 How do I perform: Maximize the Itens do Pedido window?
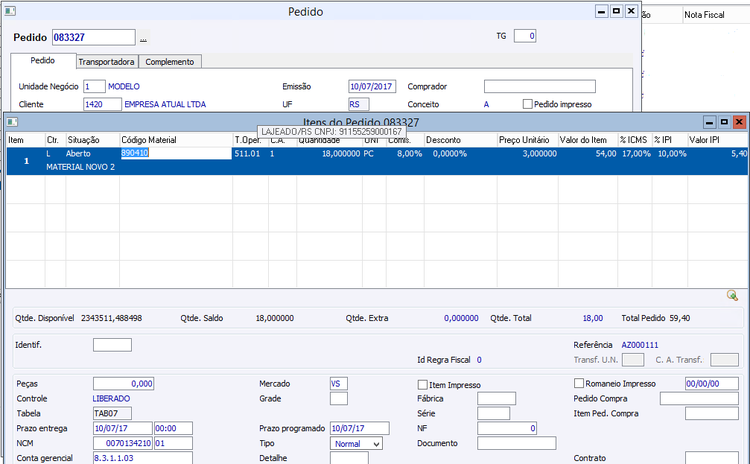click(x=724, y=122)
